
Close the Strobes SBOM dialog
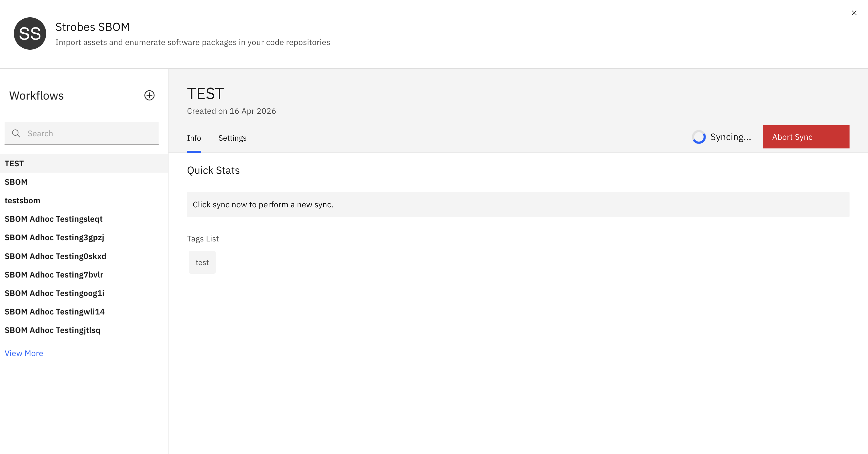pyautogui.click(x=854, y=13)
